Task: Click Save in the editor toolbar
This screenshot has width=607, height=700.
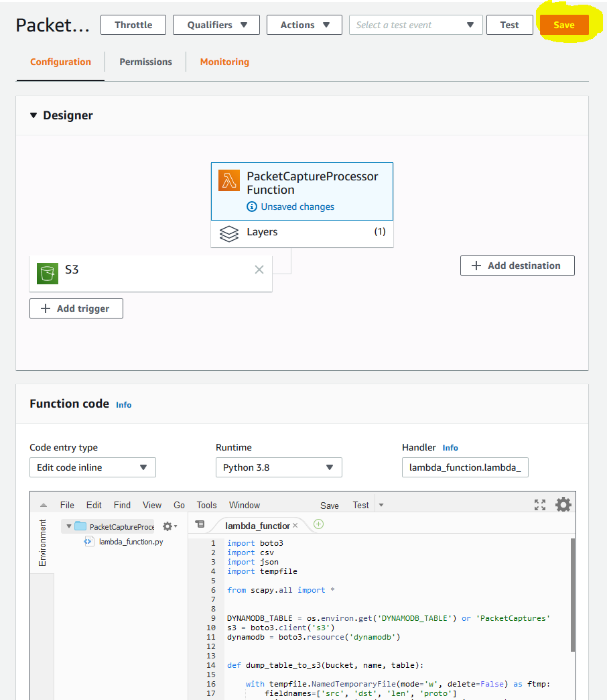Action: 329,506
